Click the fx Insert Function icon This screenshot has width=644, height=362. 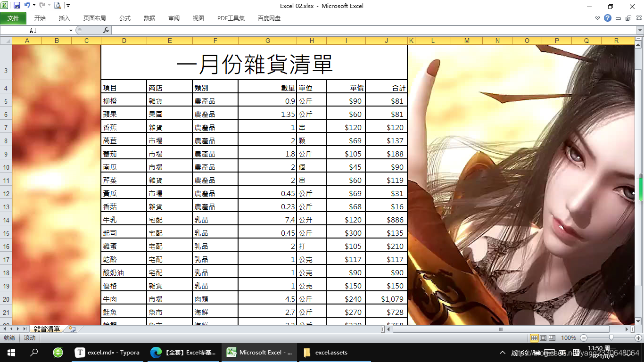tap(106, 30)
